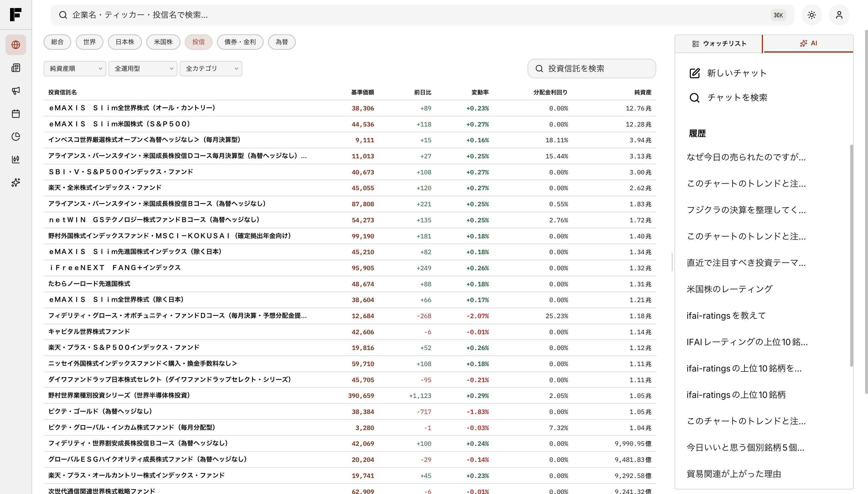Toggle light/dark theme sun icon
The height and width of the screenshot is (494, 868).
click(811, 15)
